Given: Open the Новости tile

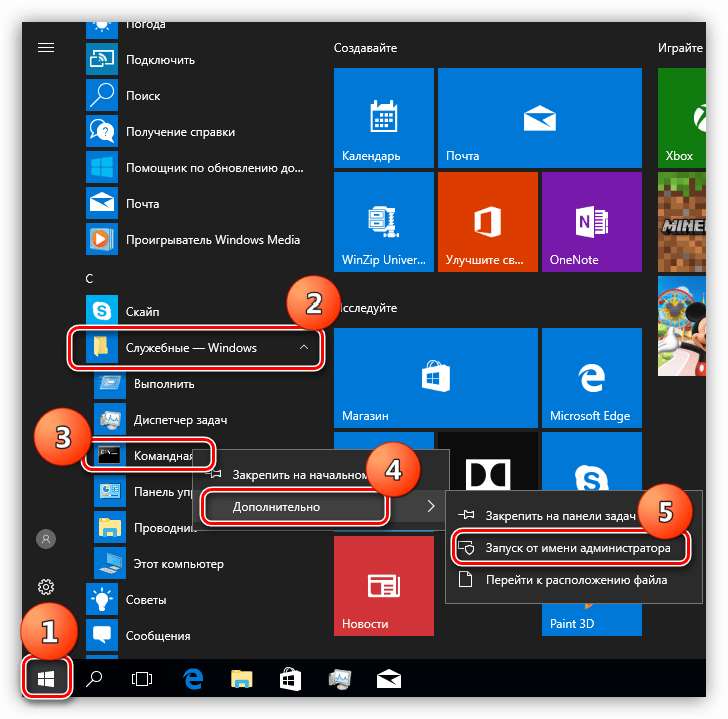Looking at the screenshot, I should pos(384,586).
